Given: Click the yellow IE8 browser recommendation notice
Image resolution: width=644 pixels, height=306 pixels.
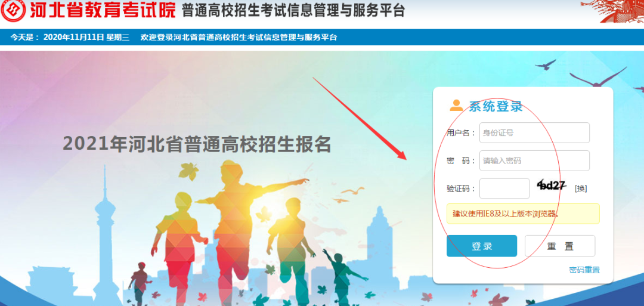Looking at the screenshot, I should (523, 214).
